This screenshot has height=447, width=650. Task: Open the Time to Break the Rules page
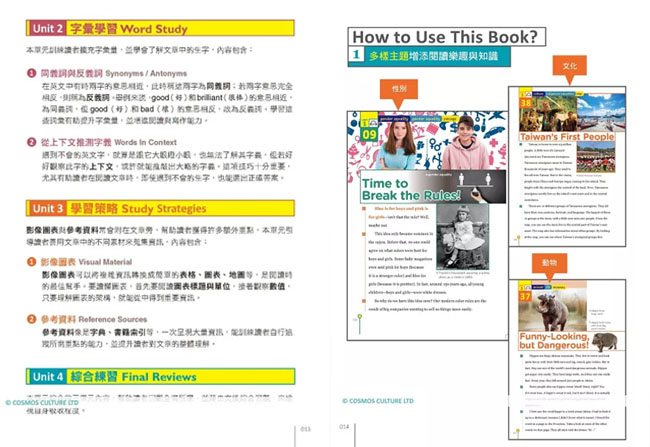point(427,226)
